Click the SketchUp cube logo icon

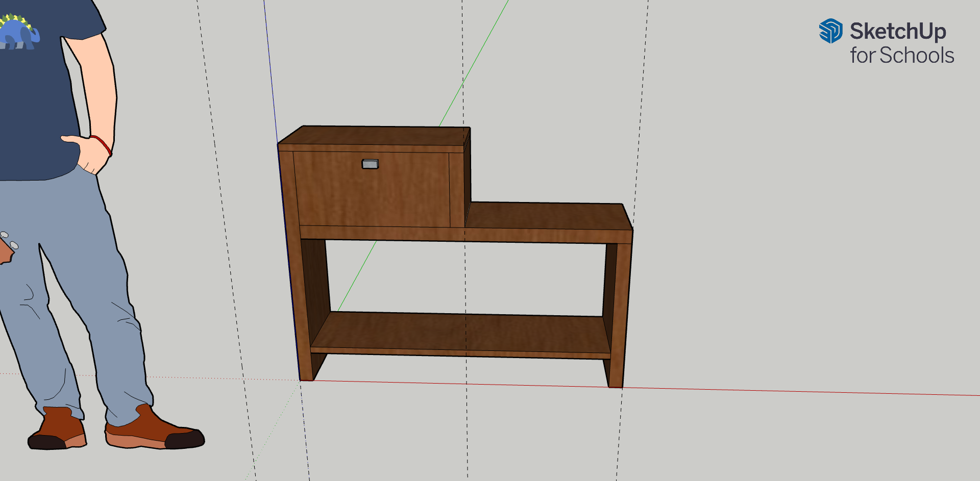pos(830,32)
